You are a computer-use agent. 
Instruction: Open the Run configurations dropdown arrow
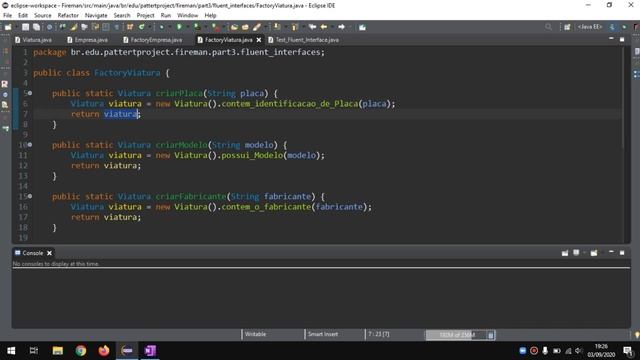[187, 27]
